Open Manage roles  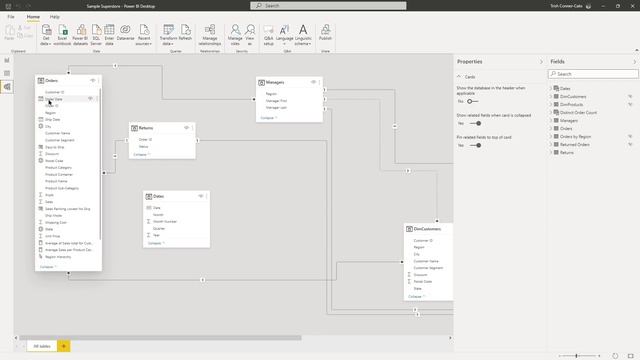tap(235, 35)
